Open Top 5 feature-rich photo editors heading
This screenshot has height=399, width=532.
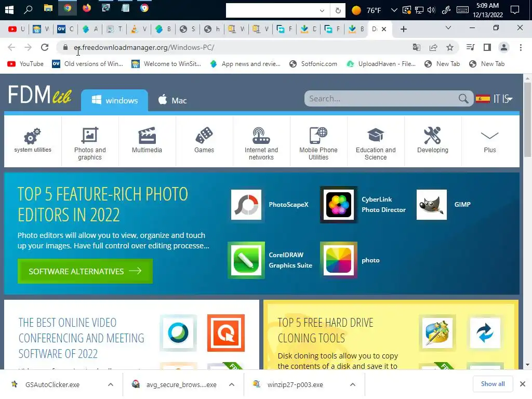tap(102, 205)
